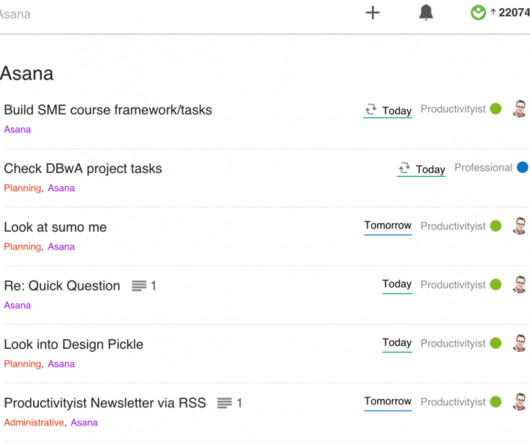Open Tomorrow due date on Productivityist Newsletter task
530x443 pixels.
point(388,401)
